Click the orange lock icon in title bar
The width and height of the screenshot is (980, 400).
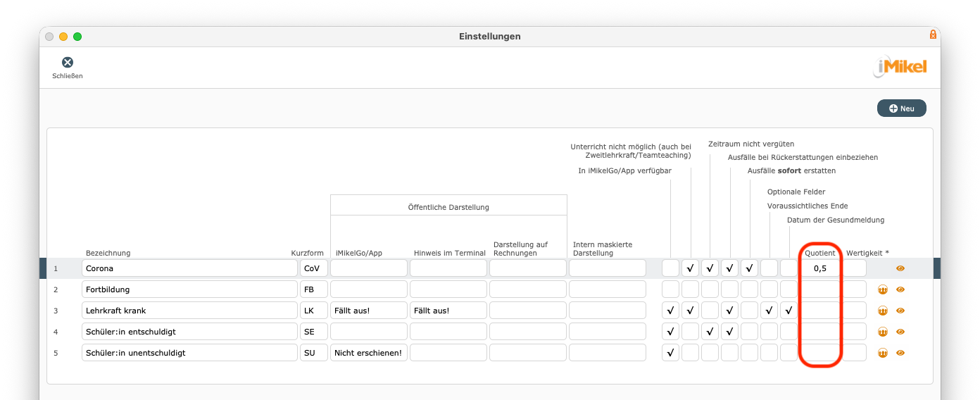tap(933, 35)
